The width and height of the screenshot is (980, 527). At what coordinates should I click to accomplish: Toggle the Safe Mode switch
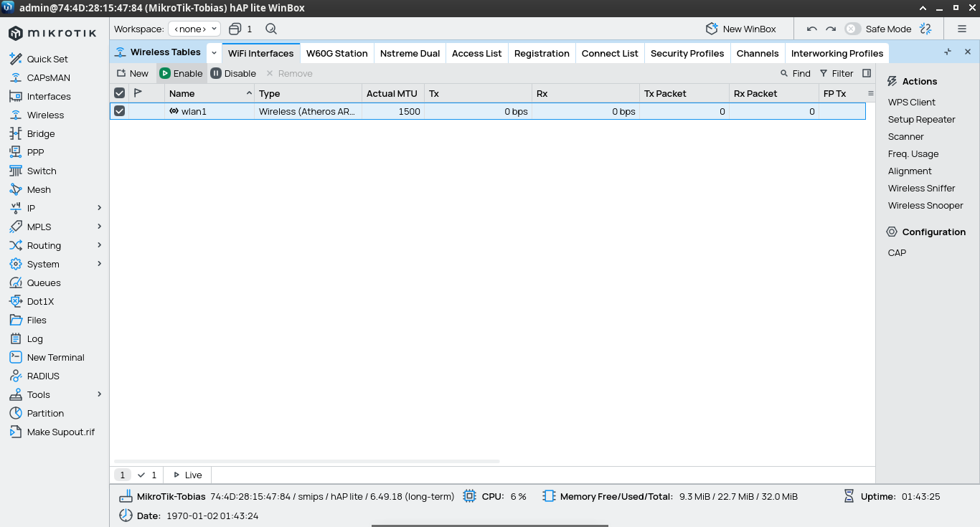852,29
